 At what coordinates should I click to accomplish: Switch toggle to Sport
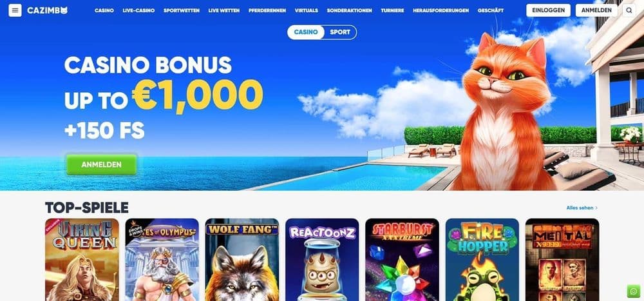pyautogui.click(x=340, y=32)
